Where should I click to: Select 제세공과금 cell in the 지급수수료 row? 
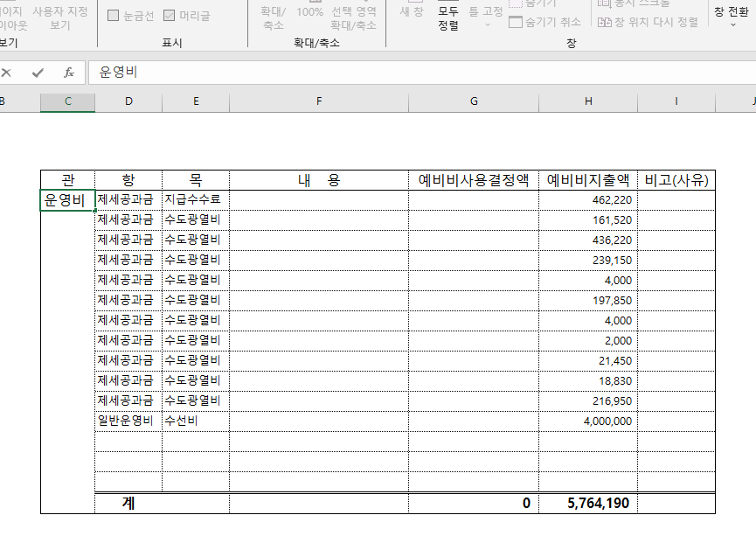click(x=128, y=199)
